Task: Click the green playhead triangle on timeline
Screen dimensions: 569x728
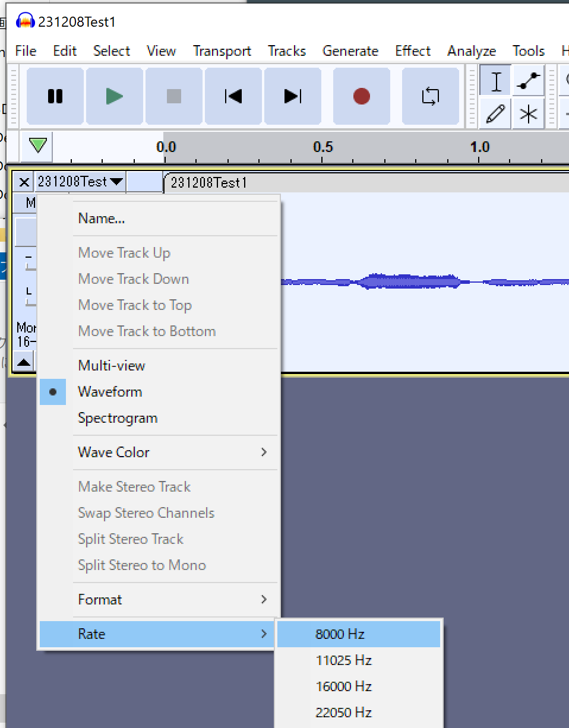Action: click(38, 145)
